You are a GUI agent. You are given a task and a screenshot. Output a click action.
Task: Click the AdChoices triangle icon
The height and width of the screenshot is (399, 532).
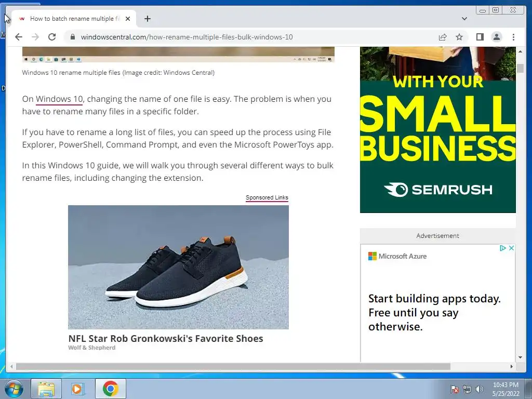click(x=503, y=248)
